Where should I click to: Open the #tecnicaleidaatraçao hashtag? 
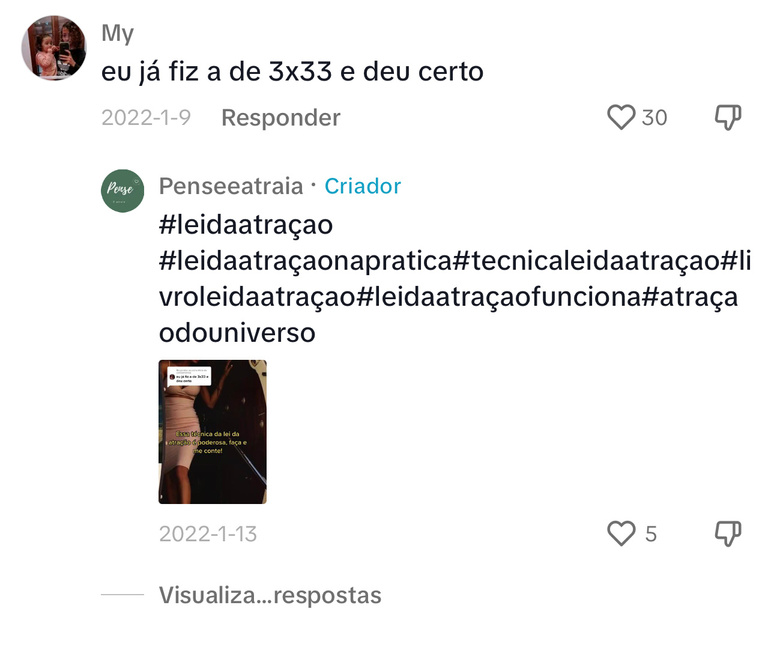[x=586, y=261]
